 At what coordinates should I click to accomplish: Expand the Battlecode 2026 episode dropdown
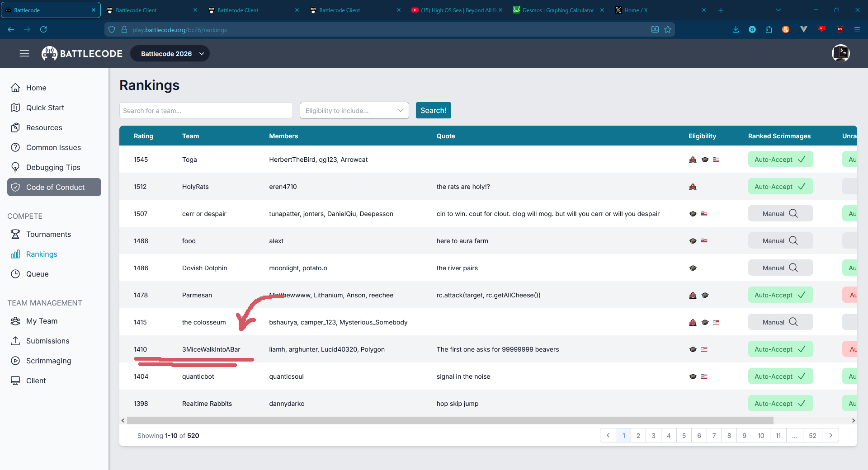(170, 53)
